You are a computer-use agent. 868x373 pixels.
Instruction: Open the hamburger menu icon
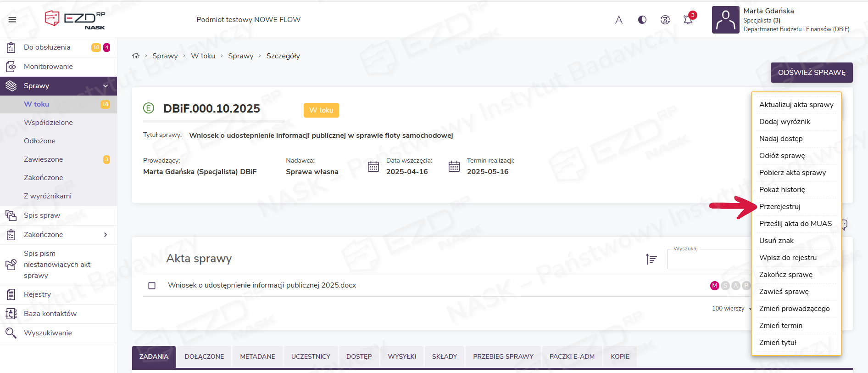click(12, 20)
